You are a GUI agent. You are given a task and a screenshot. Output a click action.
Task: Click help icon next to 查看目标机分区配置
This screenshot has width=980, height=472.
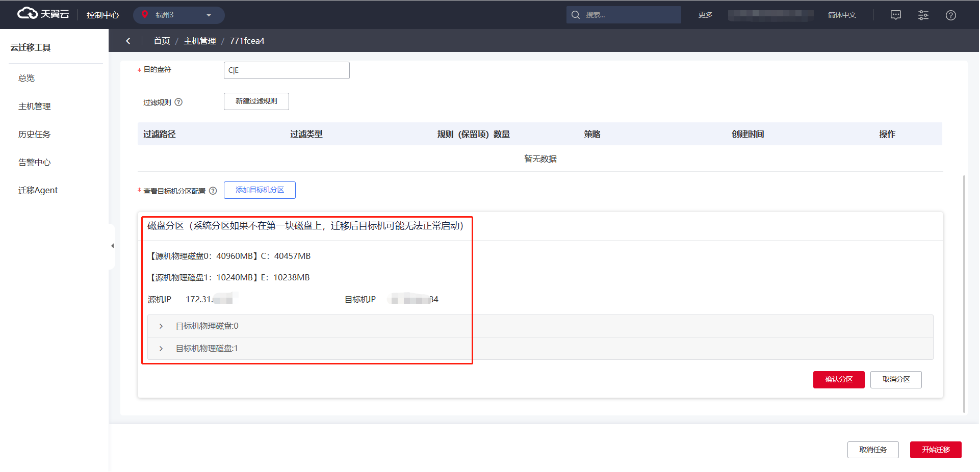click(x=213, y=191)
